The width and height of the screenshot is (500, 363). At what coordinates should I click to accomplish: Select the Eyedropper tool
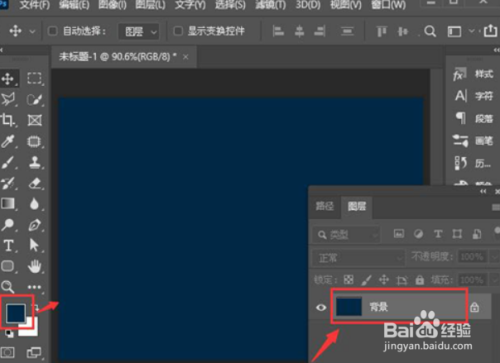[x=8, y=141]
